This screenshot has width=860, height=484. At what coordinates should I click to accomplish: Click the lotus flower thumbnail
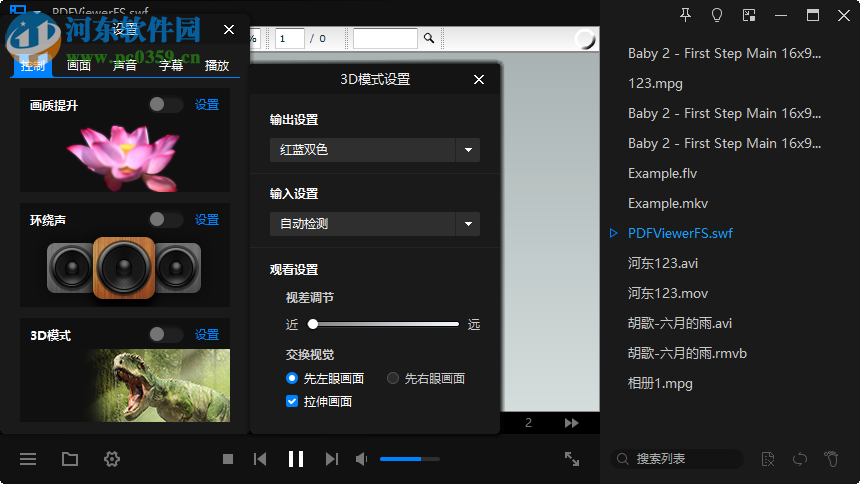click(x=123, y=157)
